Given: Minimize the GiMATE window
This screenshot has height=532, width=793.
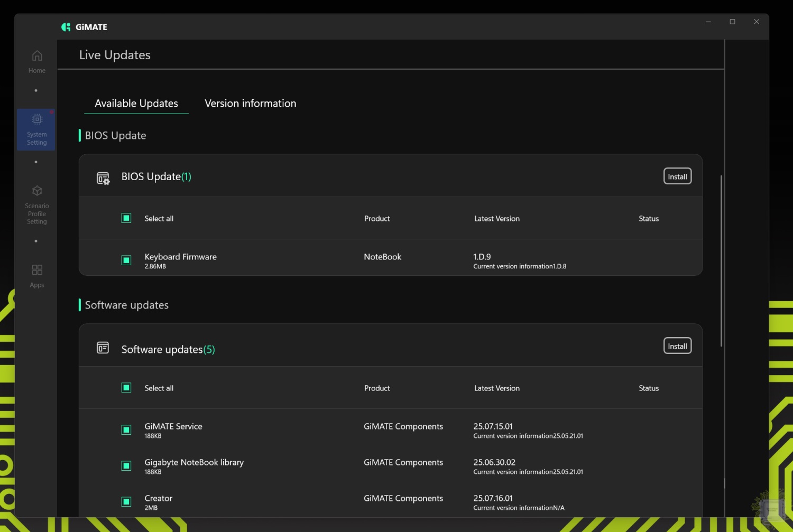Looking at the screenshot, I should click(708, 22).
